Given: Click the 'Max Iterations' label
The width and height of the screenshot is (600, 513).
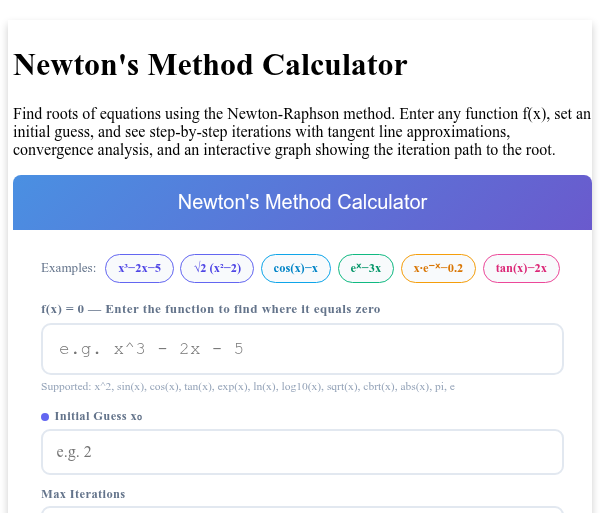Looking at the screenshot, I should pos(83,494).
